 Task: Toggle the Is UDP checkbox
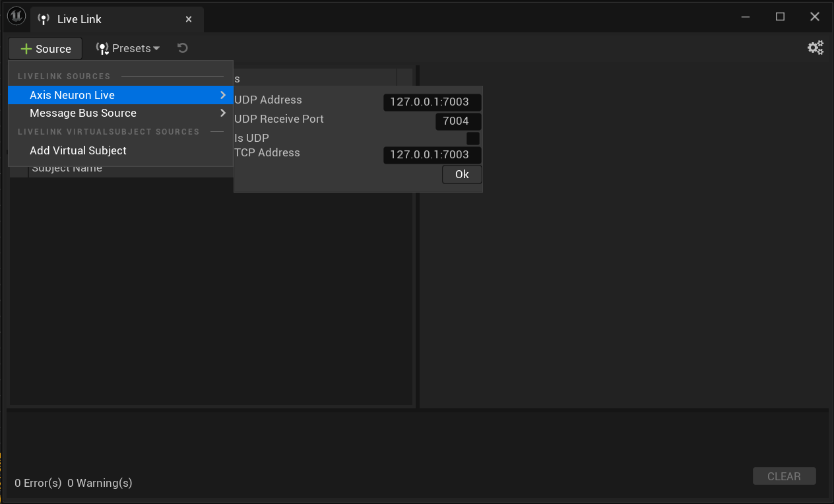coord(473,139)
